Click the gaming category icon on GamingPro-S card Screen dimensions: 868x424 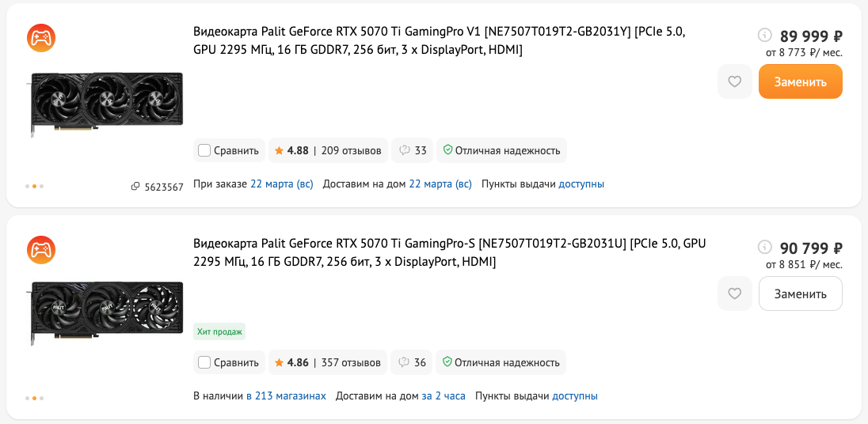click(41, 250)
